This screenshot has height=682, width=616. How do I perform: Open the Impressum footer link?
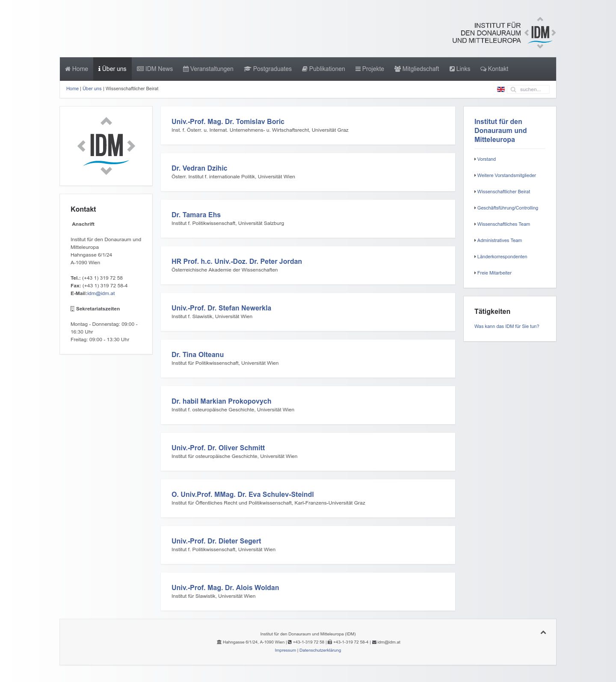285,650
